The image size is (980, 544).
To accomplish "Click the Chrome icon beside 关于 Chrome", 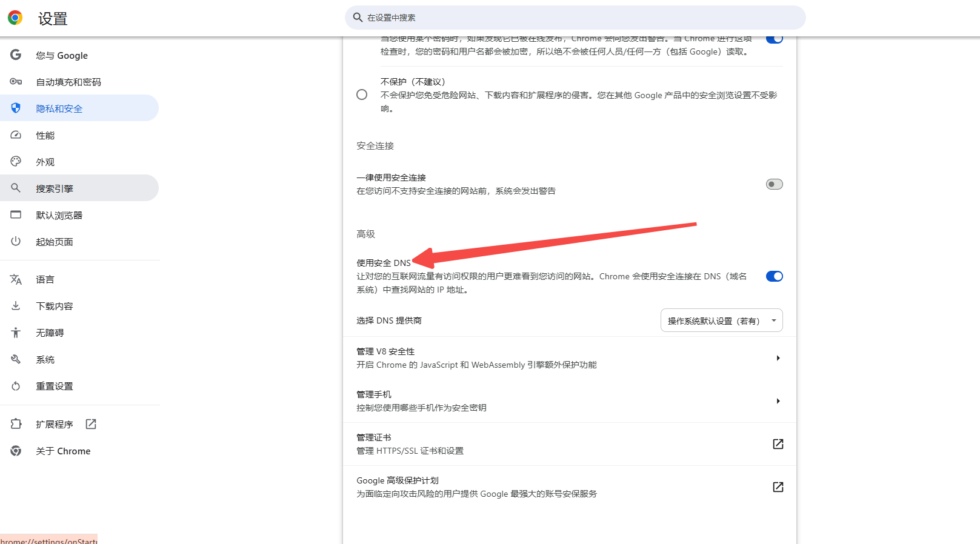I will 16,451.
